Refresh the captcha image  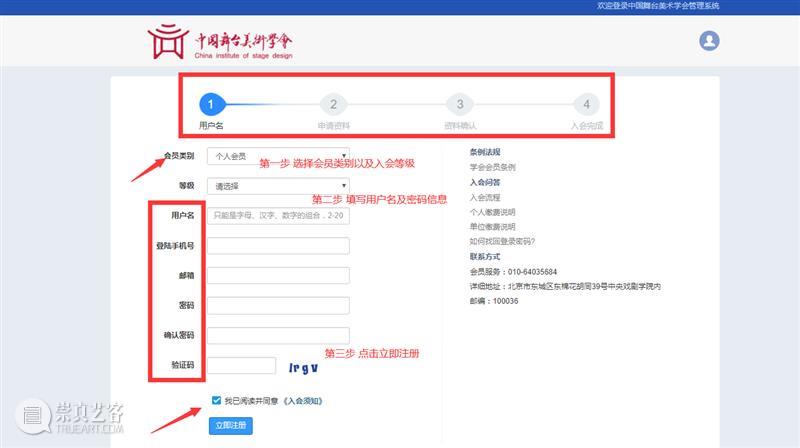(x=303, y=367)
